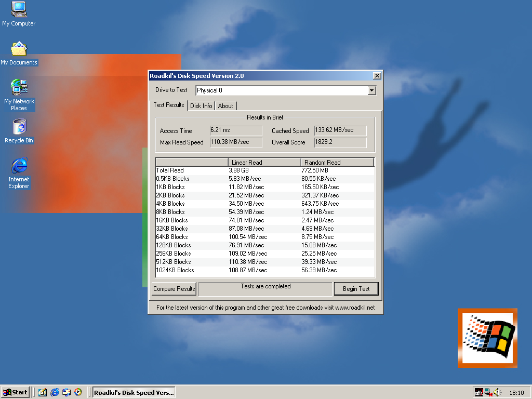Select the Recycle Bin icon

19,131
